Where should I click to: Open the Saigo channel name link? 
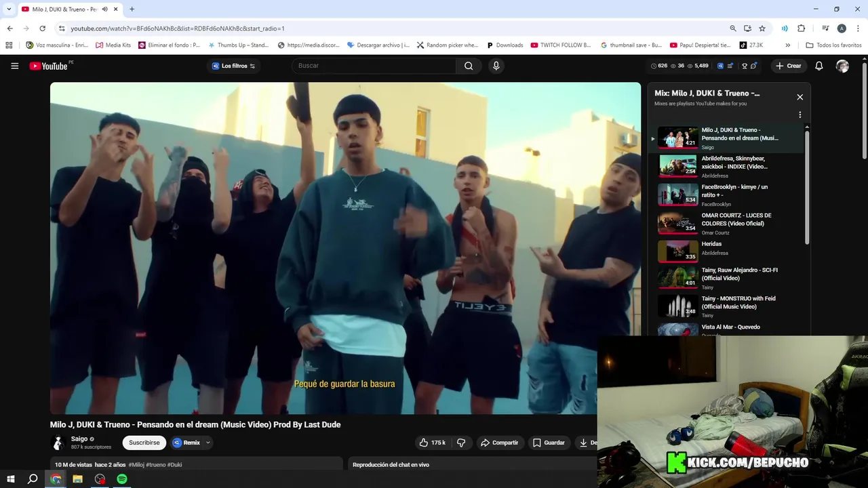coord(79,439)
